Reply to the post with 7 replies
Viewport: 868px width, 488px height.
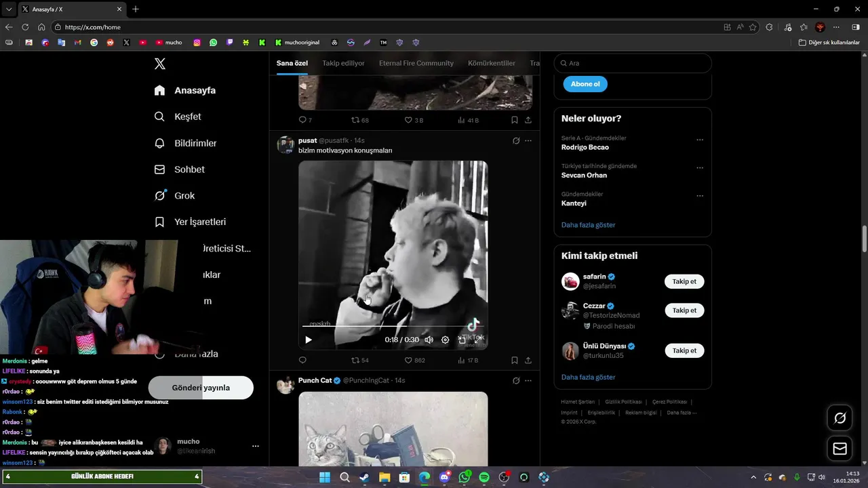305,120
